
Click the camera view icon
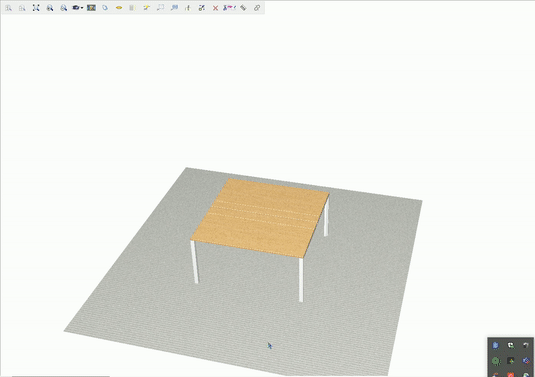coord(76,8)
